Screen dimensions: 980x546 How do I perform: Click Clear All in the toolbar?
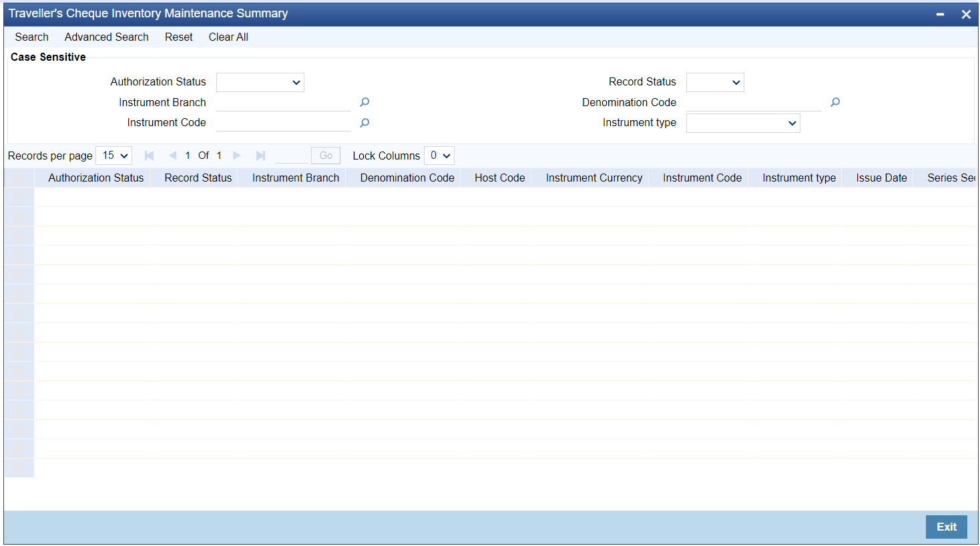click(228, 37)
